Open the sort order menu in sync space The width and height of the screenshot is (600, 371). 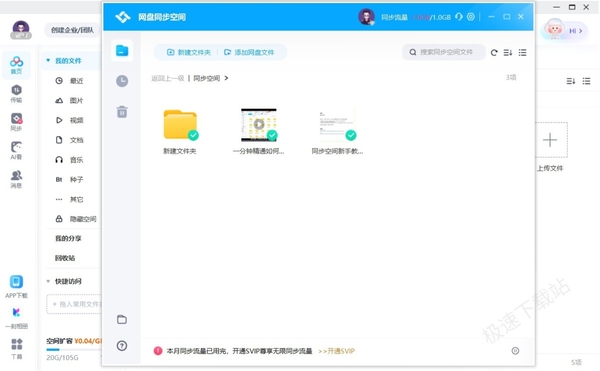pyautogui.click(x=508, y=52)
